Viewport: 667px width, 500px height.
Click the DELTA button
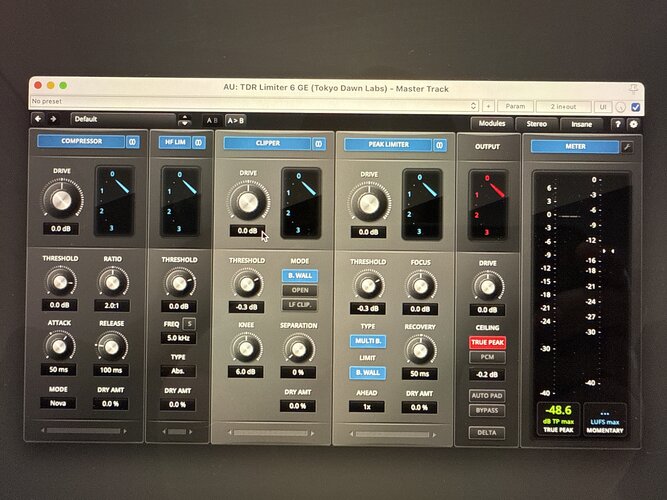[x=487, y=433]
